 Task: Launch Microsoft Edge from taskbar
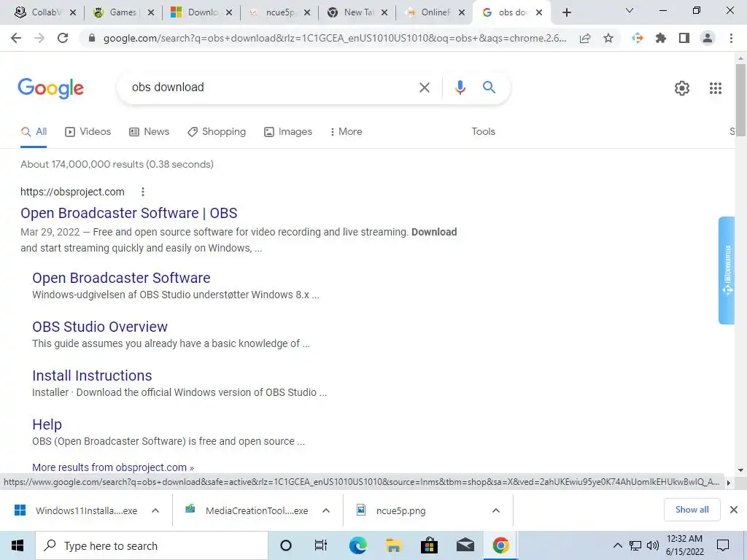coord(357,545)
